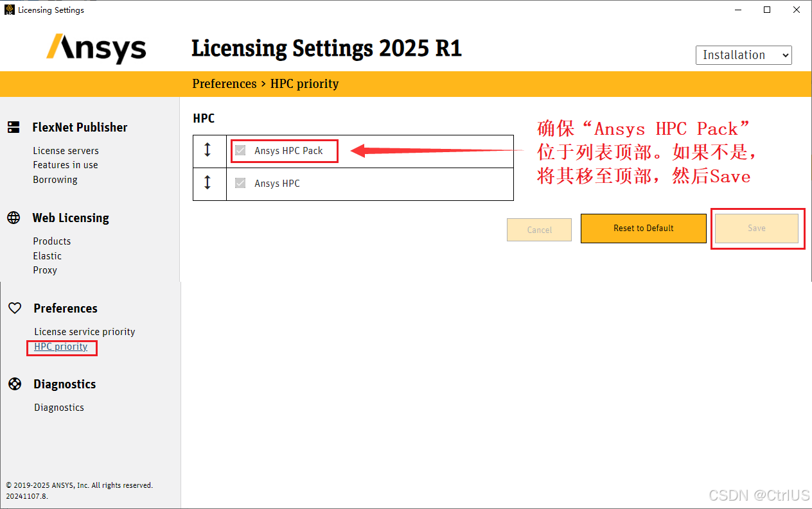This screenshot has width=812, height=509.
Task: Open the Installation dropdown
Action: tap(744, 55)
